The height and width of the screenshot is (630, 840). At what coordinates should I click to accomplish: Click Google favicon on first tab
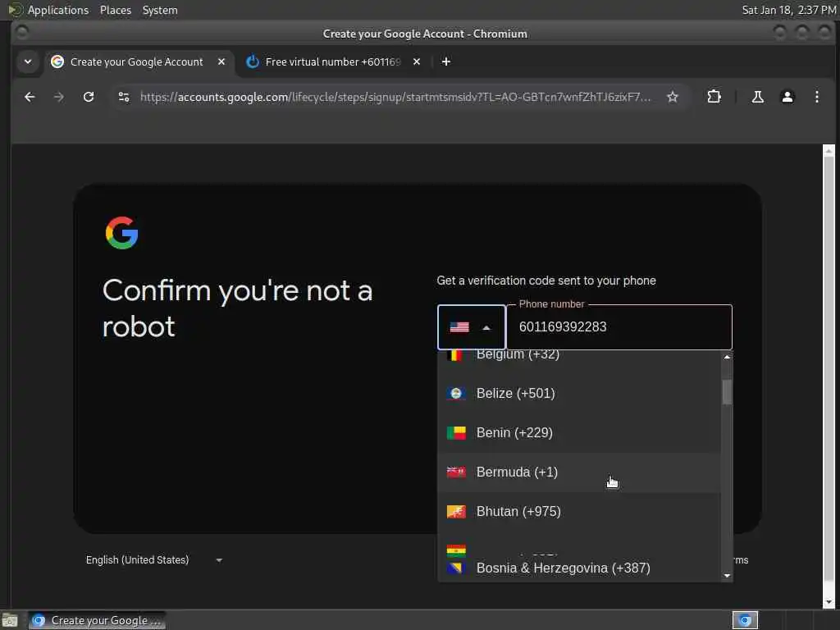[57, 62]
